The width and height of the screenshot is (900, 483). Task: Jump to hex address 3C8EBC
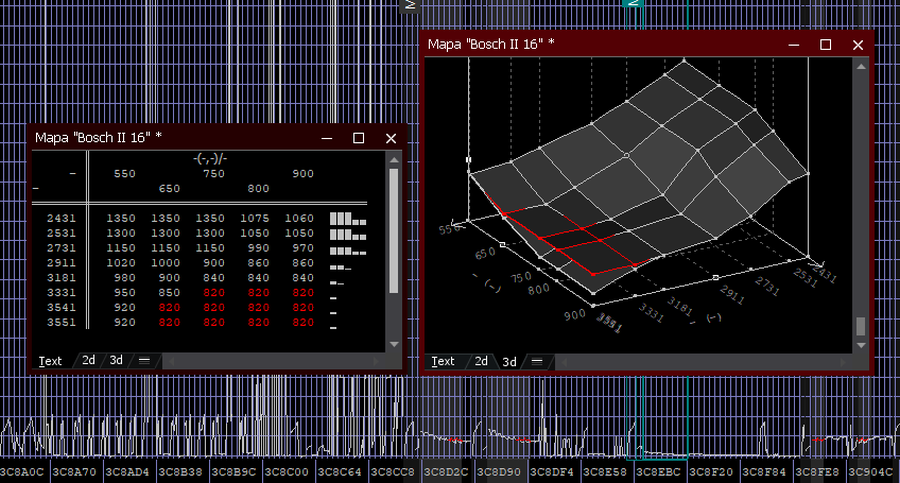(658, 472)
